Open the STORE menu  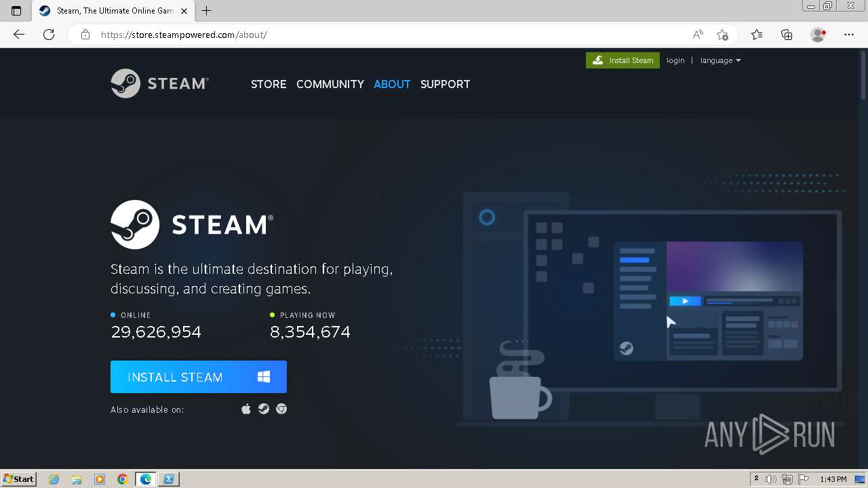tap(269, 84)
